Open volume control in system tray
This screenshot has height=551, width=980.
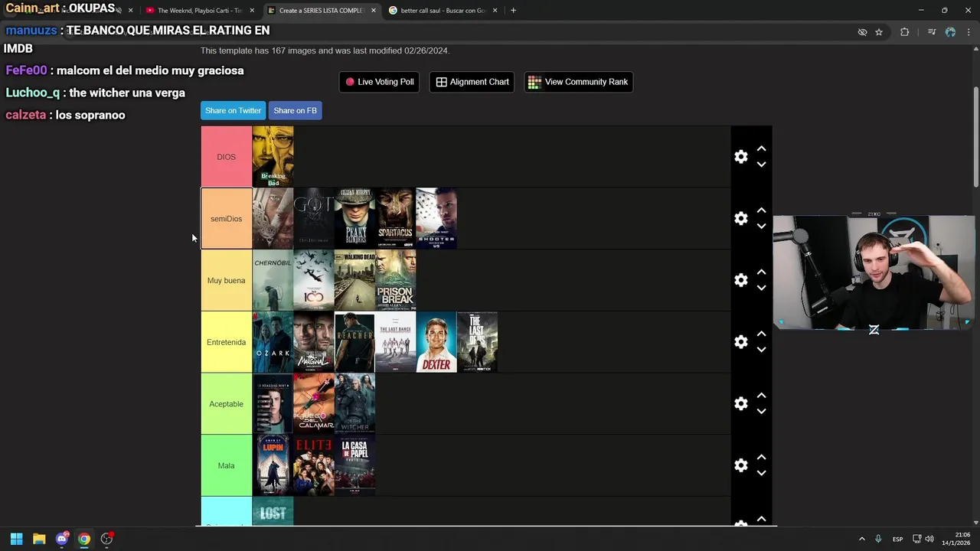point(929,539)
